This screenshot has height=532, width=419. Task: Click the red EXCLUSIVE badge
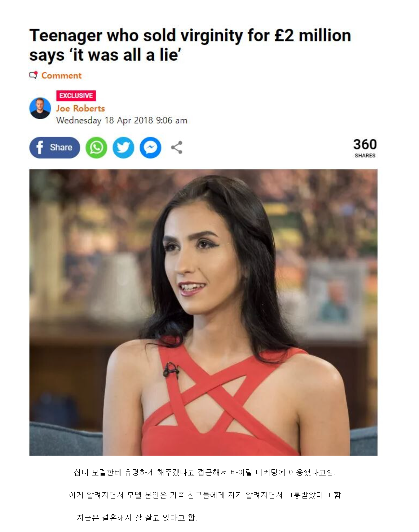(x=76, y=95)
